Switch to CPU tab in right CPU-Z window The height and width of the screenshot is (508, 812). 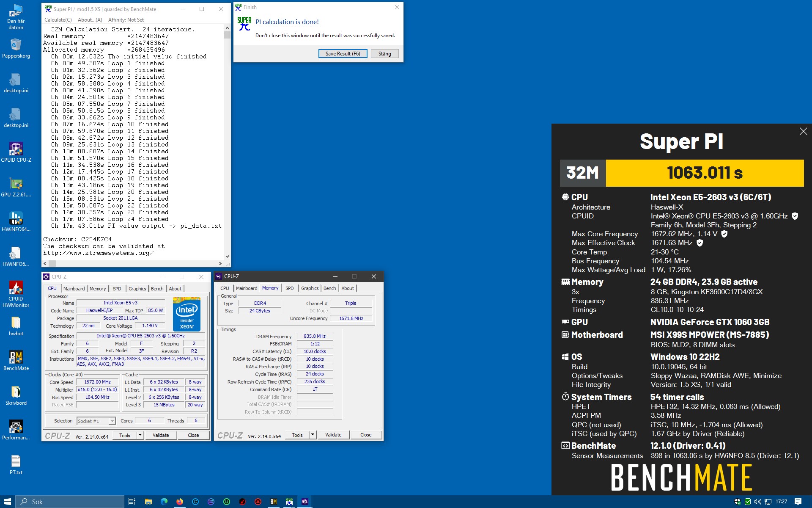click(225, 288)
